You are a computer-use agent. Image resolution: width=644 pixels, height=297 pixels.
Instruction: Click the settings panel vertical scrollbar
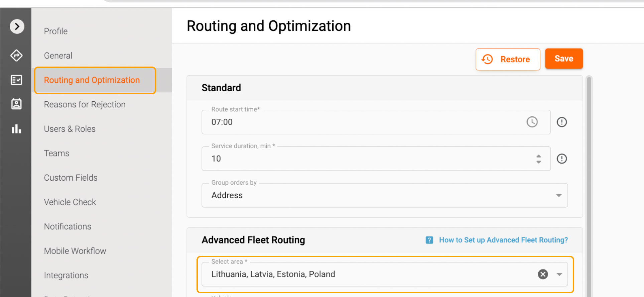coord(589,184)
